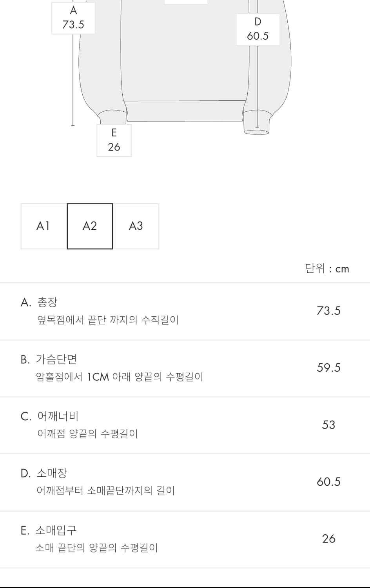Select the A2 size tab
Image resolution: width=370 pixels, height=588 pixels.
(90, 226)
